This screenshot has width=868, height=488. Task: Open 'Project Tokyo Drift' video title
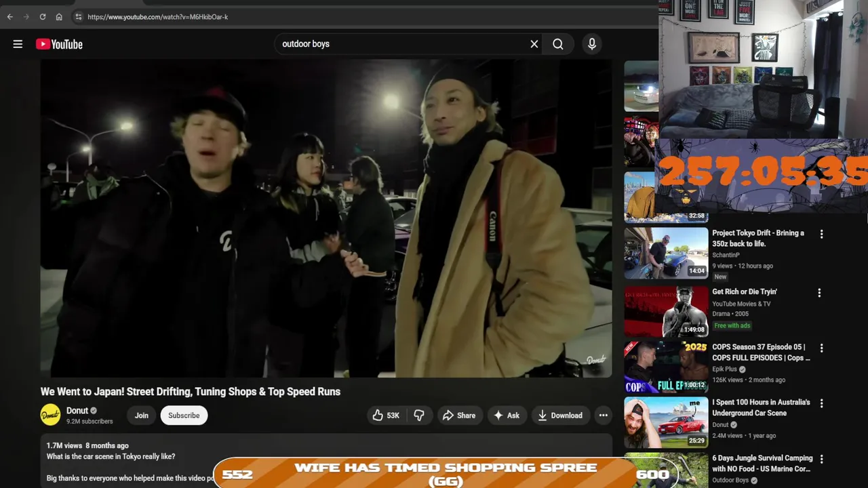758,238
